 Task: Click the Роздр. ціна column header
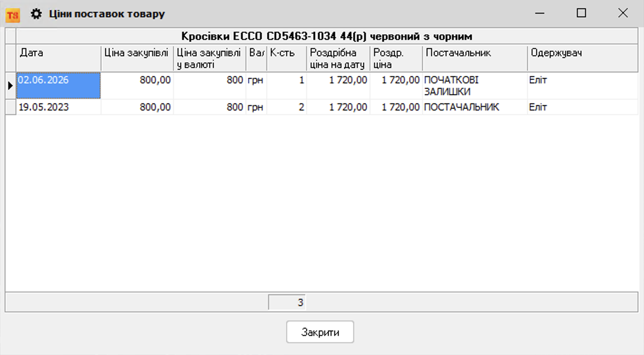click(x=396, y=58)
